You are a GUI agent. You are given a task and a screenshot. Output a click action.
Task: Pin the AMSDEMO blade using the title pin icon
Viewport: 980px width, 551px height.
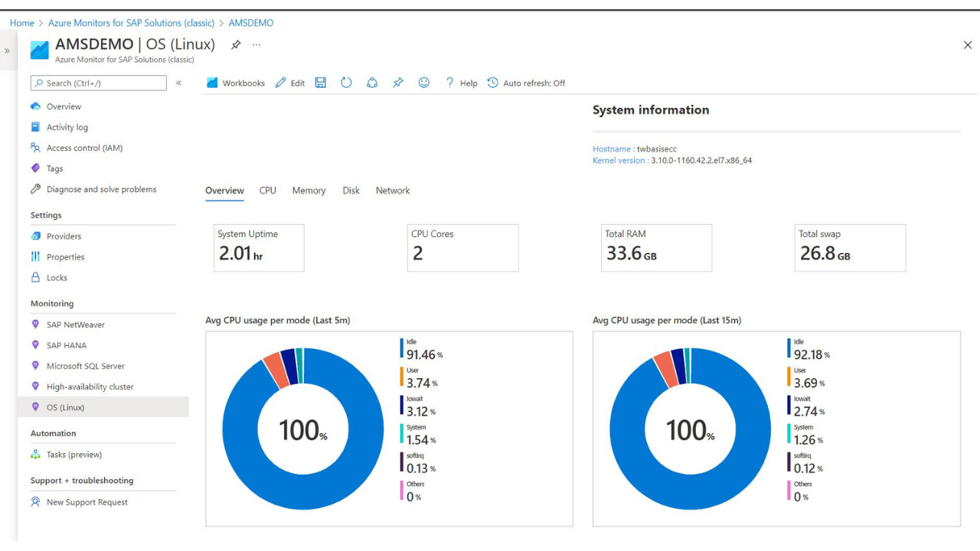coord(236,45)
